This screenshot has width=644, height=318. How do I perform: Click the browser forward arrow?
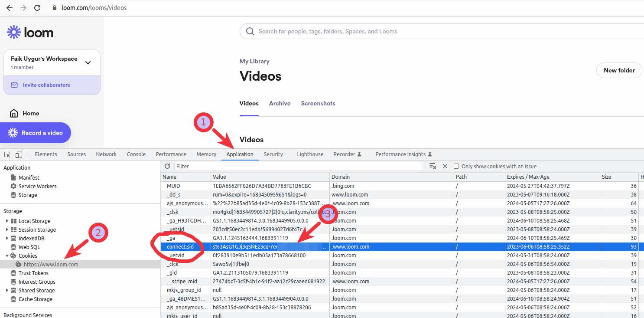tap(23, 8)
